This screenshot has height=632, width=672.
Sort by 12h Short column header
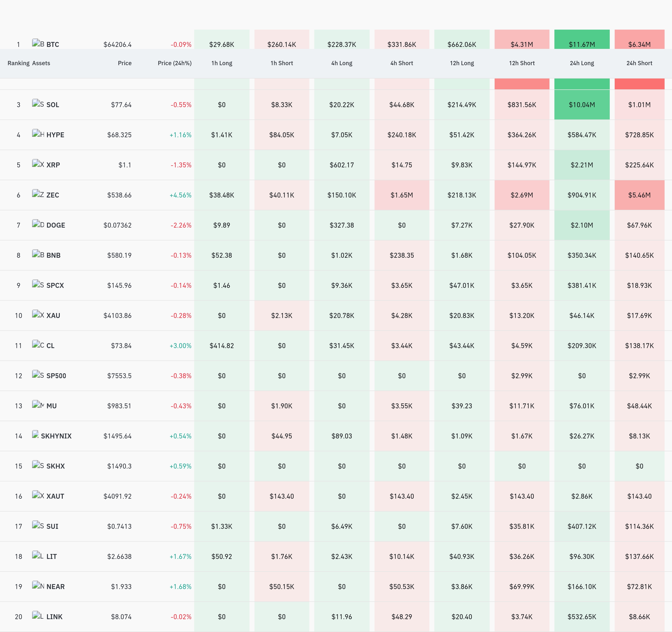tap(522, 63)
